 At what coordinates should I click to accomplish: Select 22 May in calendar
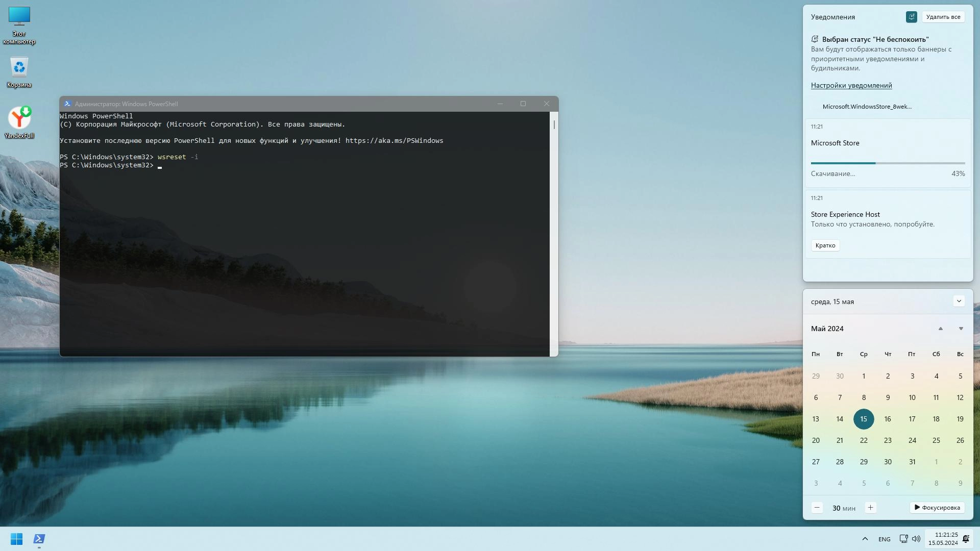click(864, 440)
